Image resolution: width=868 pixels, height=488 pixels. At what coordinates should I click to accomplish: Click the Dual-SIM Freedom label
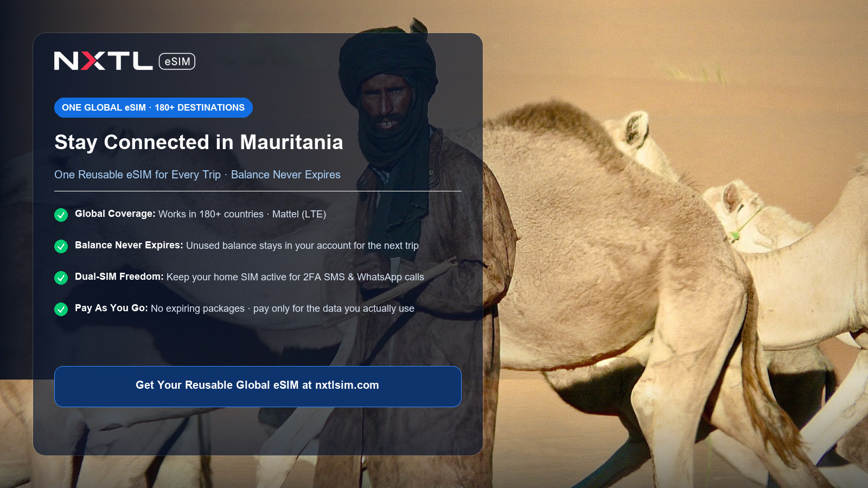[x=119, y=277]
